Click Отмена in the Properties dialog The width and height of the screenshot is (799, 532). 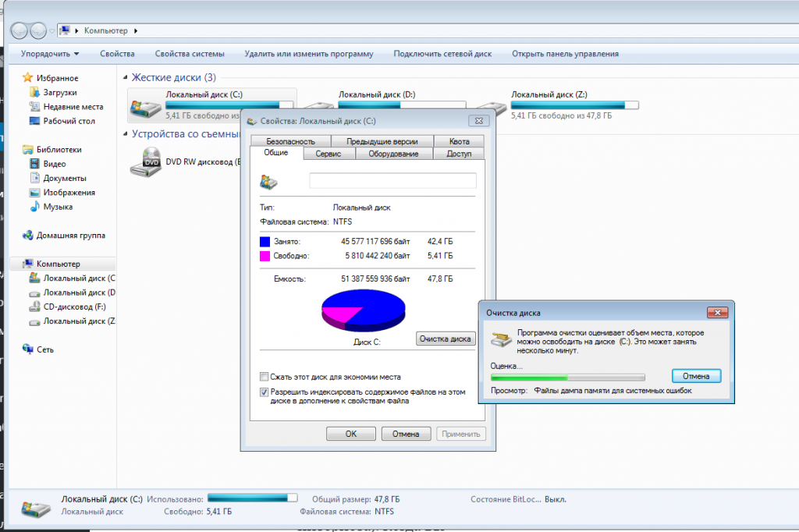pos(406,434)
